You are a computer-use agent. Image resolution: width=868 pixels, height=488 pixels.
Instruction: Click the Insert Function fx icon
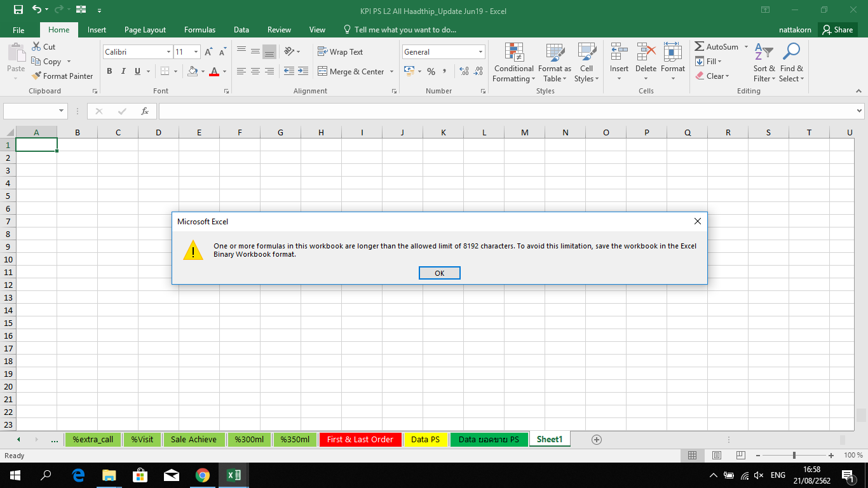(145, 111)
